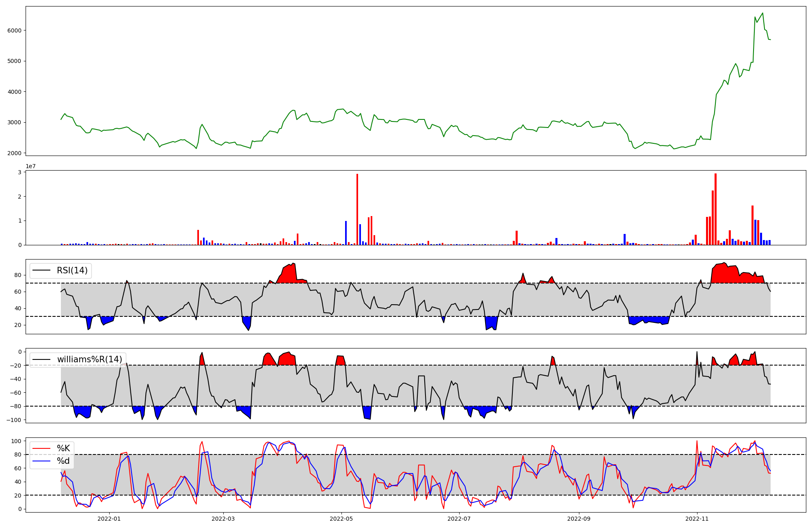Viewport: 812px width, 528px height.
Task: Click the %K legend entry text
Action: 63,448
